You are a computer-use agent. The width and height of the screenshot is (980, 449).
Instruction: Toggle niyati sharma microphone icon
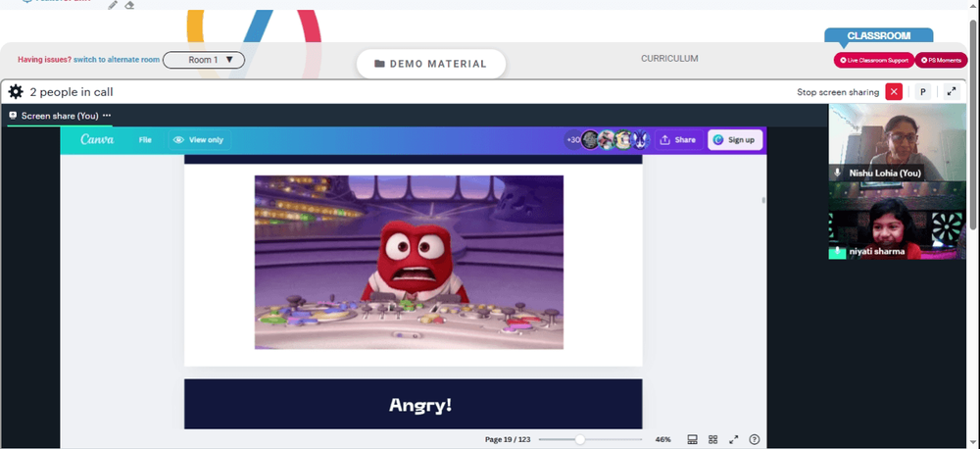(838, 251)
